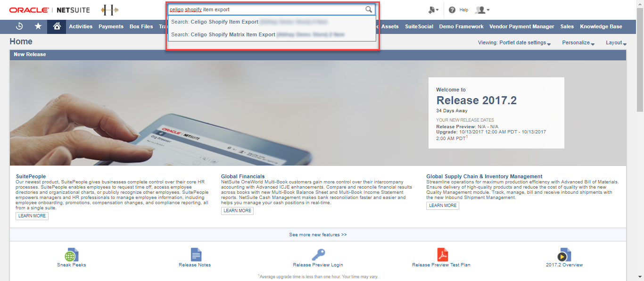The width and height of the screenshot is (644, 281).
Task: Open the Personalize dropdown
Action: (578, 42)
